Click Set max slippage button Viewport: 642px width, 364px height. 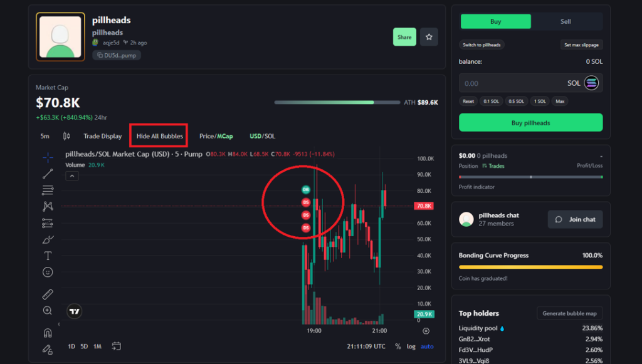[x=581, y=45]
